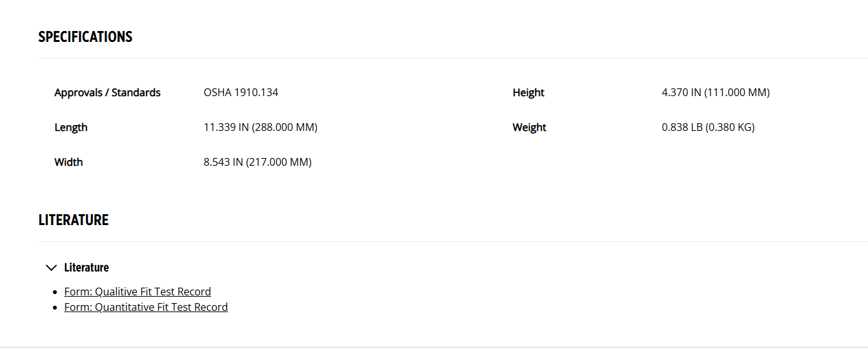Viewport: 868px width, 356px height.
Task: Open the Form: Qualitive Fit Test Record link
Action: [x=137, y=292]
